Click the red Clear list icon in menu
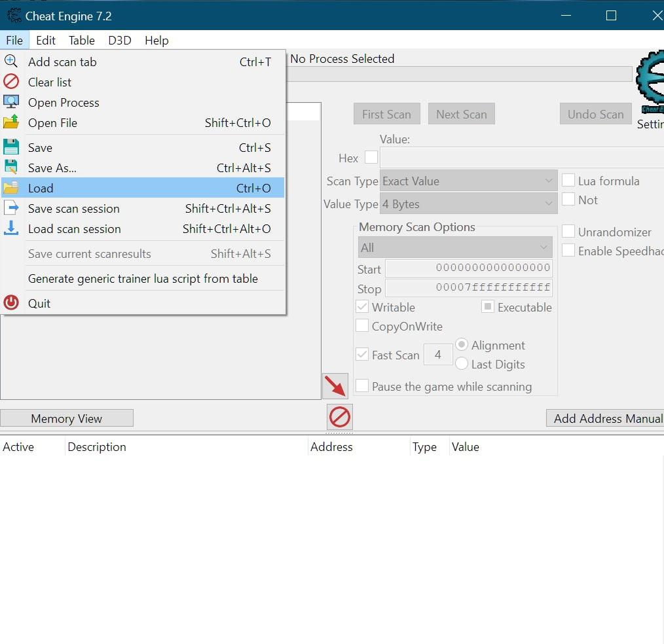The image size is (664, 644). point(11,82)
